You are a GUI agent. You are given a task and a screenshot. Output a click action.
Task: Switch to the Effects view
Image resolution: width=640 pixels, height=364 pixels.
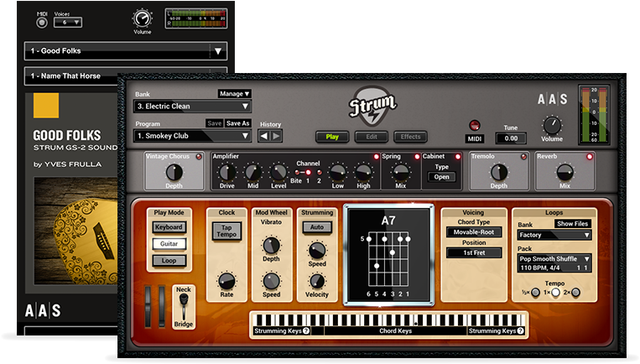(x=411, y=137)
